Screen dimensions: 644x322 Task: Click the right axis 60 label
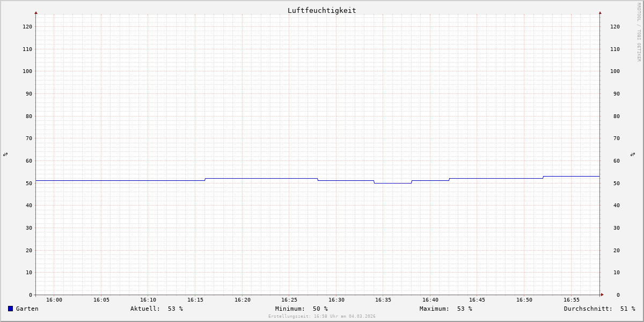[x=617, y=161]
